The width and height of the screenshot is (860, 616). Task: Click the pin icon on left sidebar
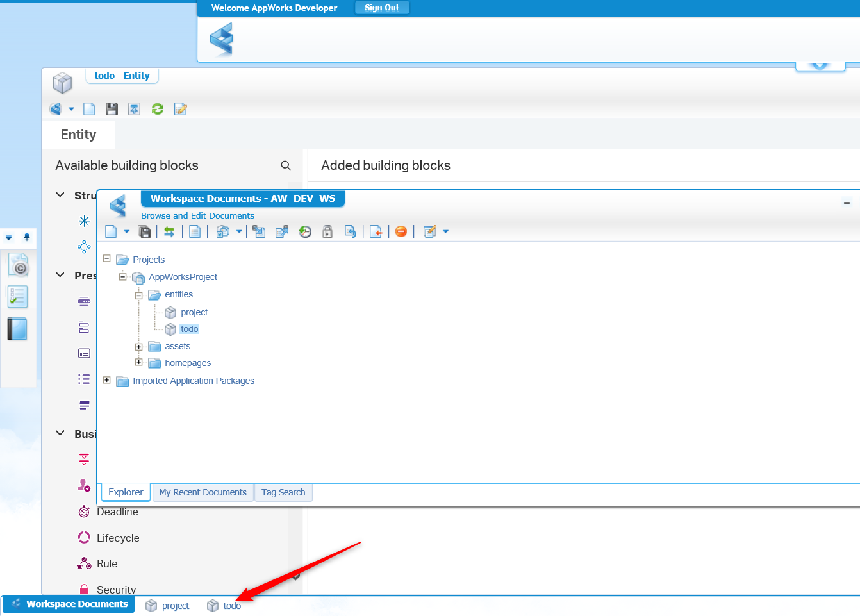click(x=26, y=237)
